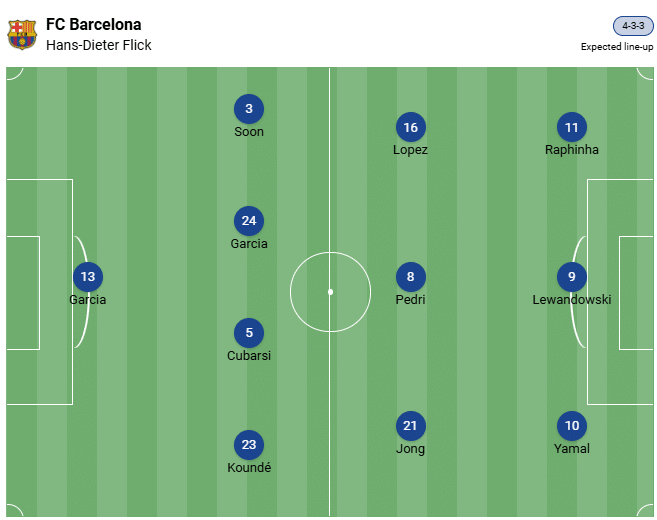Select defender Garcia number 24 marker
The height and width of the screenshot is (520, 657).
(x=249, y=221)
